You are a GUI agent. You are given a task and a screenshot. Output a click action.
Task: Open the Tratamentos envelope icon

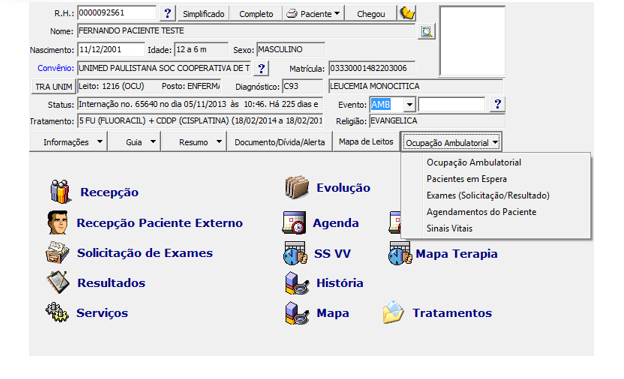click(x=394, y=312)
